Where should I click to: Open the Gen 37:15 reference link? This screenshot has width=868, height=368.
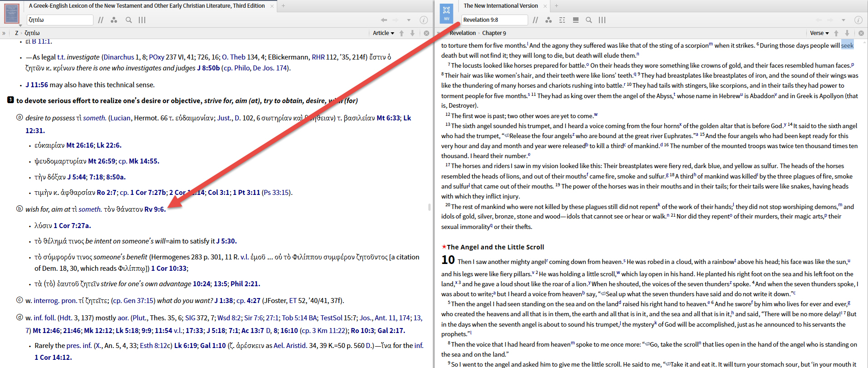coord(139,301)
